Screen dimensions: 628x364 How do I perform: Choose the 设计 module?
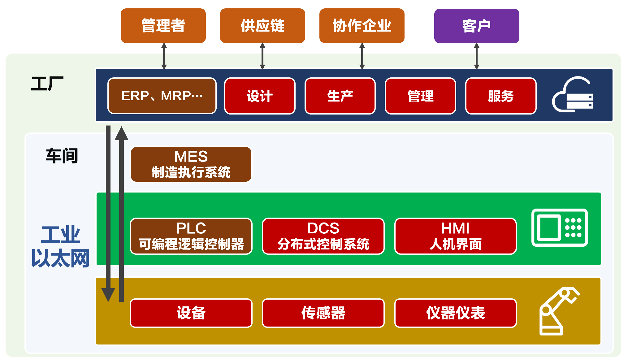point(260,96)
